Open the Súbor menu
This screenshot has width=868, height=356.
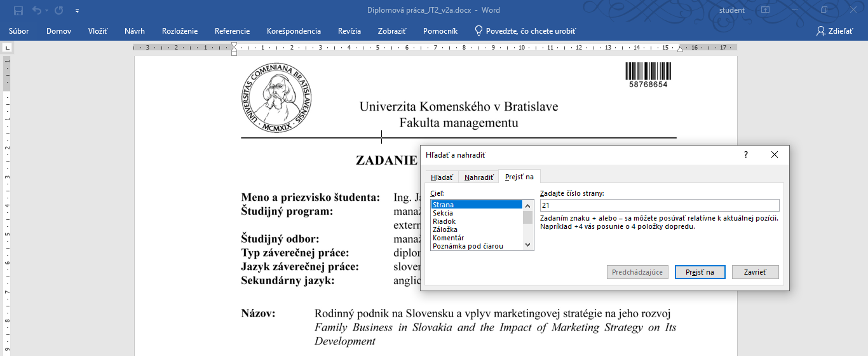[18, 31]
